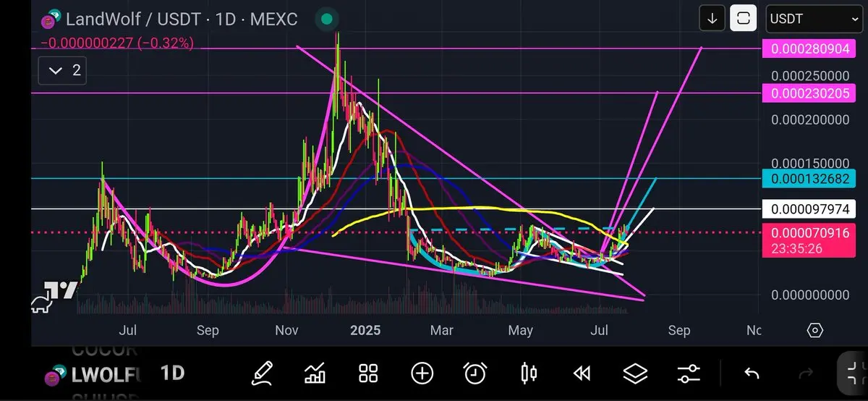Open the indicators chart icon
The image size is (868, 401).
[x=315, y=373]
